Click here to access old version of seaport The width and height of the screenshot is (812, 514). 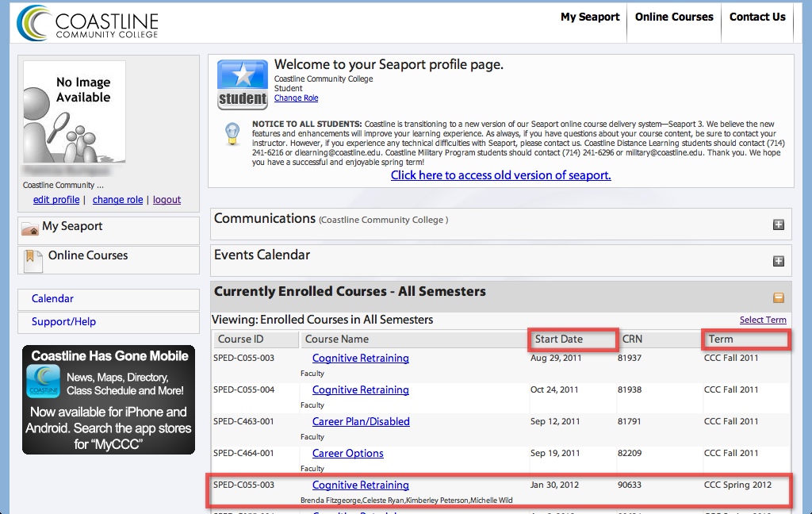point(501,175)
